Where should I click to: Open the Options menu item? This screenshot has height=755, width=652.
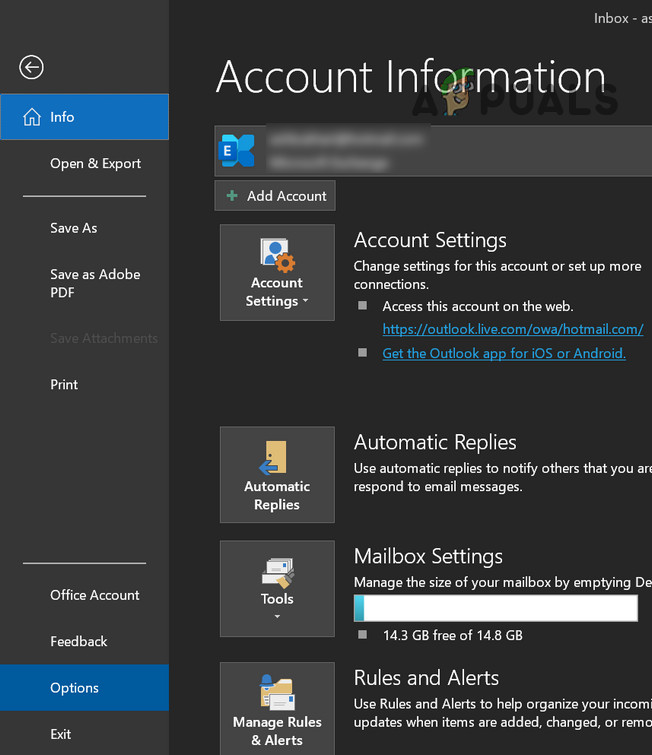[75, 688]
